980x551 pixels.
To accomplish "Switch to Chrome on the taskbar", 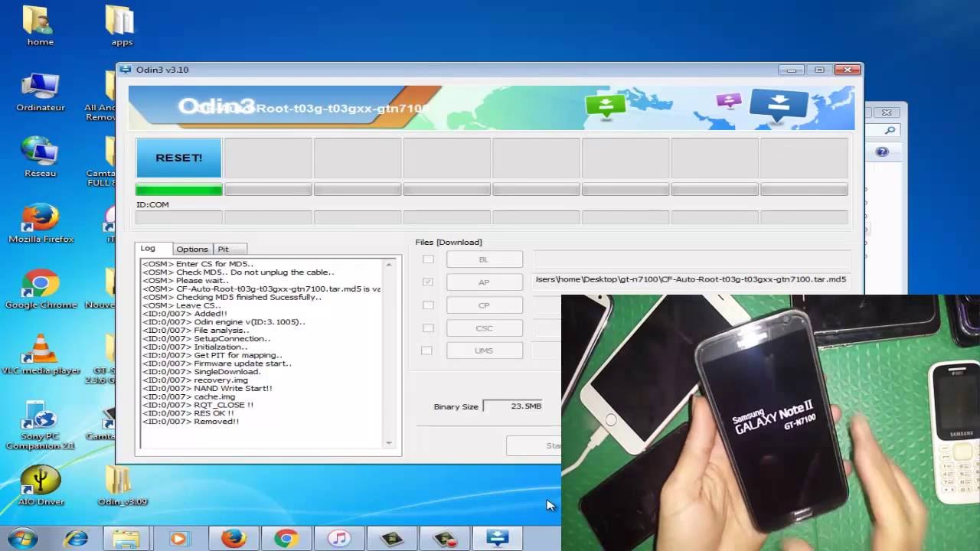I will click(x=286, y=538).
